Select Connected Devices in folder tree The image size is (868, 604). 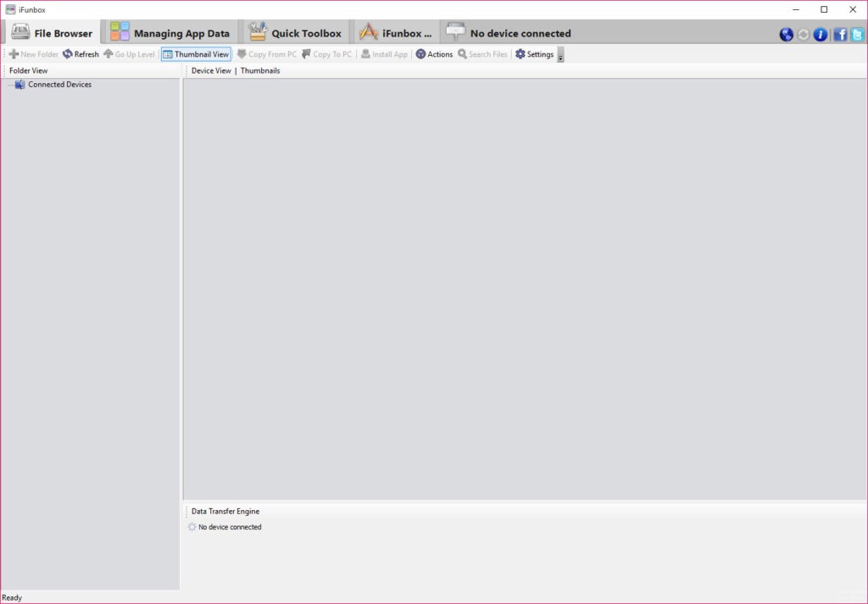coord(60,85)
